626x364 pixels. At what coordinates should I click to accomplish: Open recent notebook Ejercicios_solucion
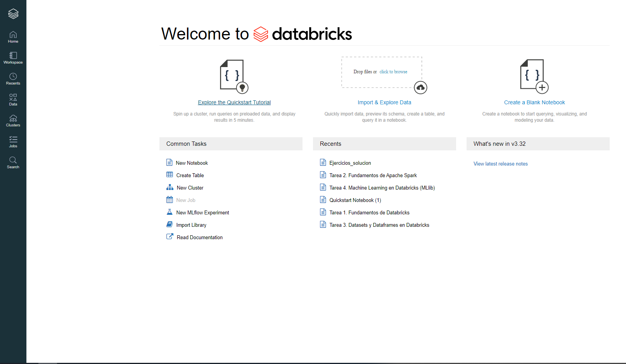click(x=350, y=163)
